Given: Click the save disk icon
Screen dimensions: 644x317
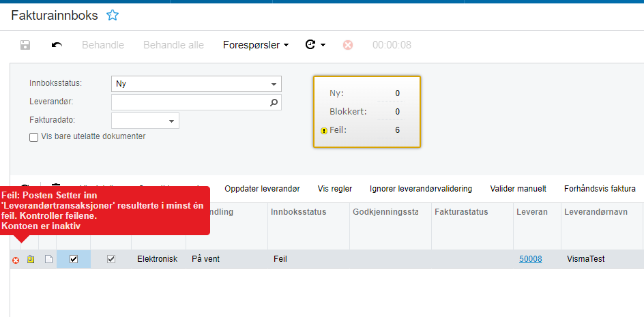Looking at the screenshot, I should (25, 45).
